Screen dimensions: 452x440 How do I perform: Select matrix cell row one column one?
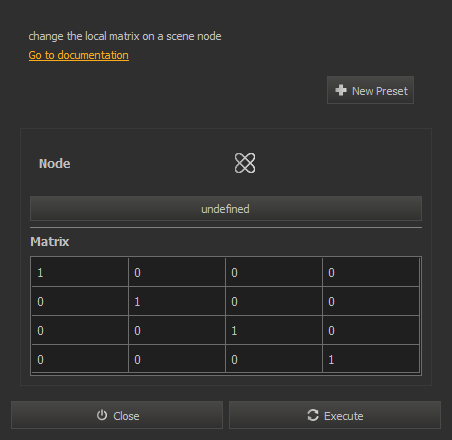80,272
